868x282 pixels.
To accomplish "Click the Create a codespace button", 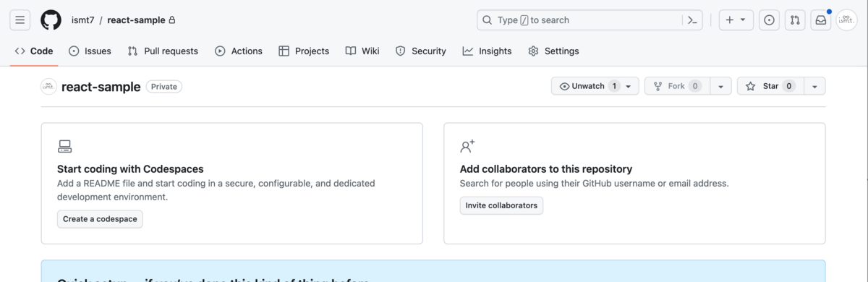I will (100, 219).
